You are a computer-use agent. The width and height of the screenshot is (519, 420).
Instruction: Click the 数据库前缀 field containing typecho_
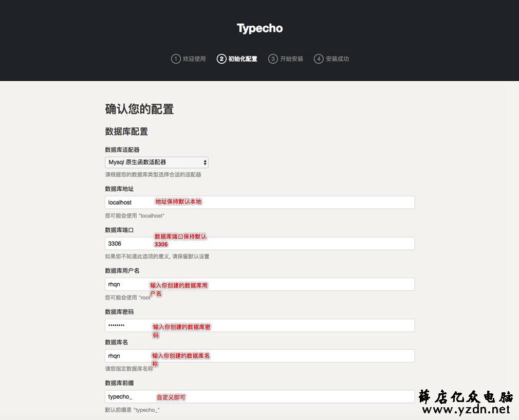[260, 396]
